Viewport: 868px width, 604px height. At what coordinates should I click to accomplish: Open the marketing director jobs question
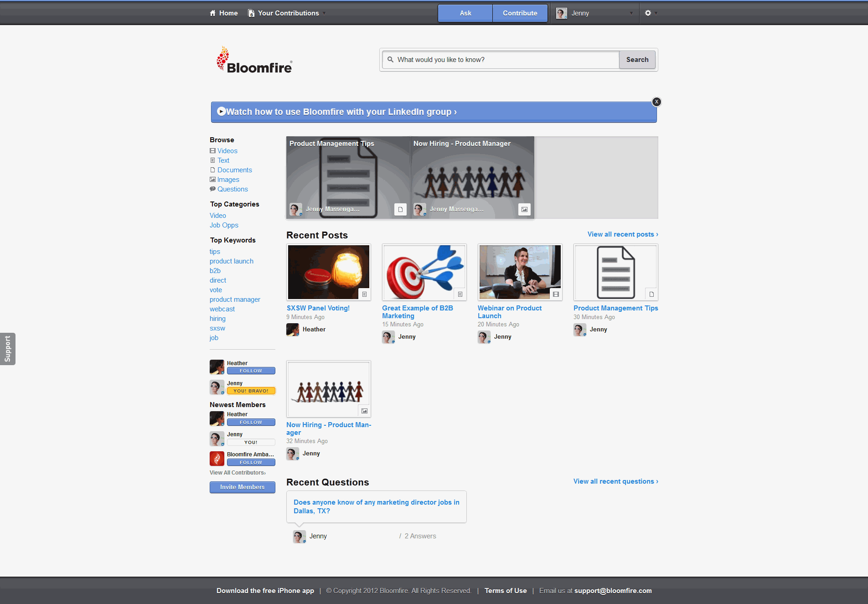377,506
